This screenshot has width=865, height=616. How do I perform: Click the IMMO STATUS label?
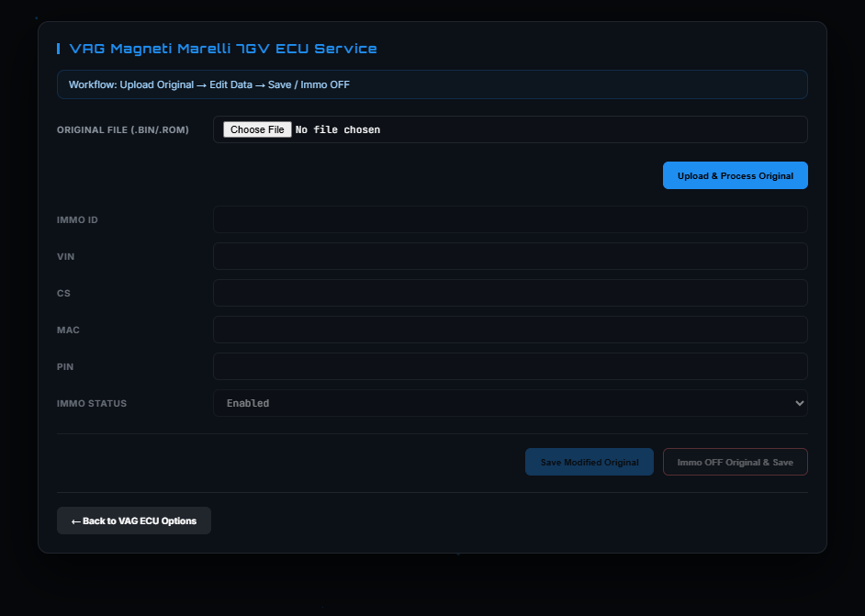[x=92, y=403]
